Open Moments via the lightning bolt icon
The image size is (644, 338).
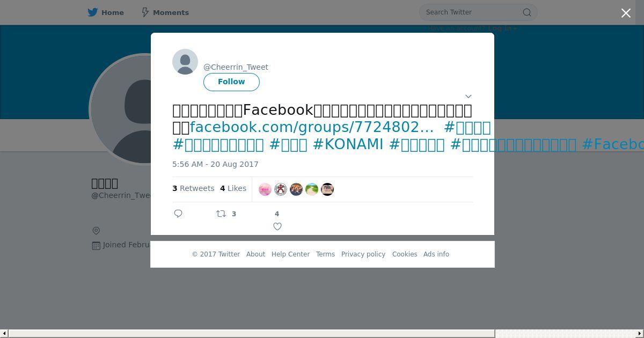[145, 12]
